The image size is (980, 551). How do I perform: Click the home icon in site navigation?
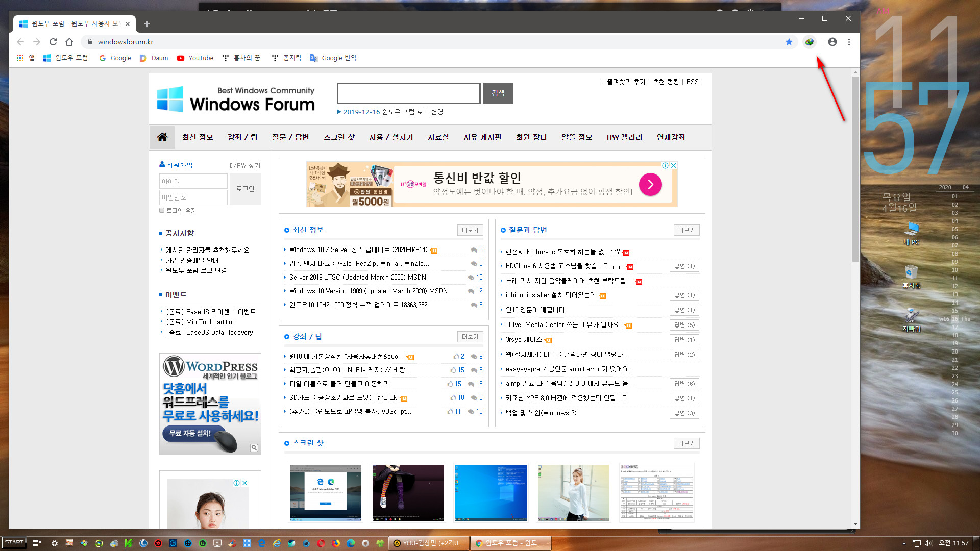pyautogui.click(x=162, y=137)
